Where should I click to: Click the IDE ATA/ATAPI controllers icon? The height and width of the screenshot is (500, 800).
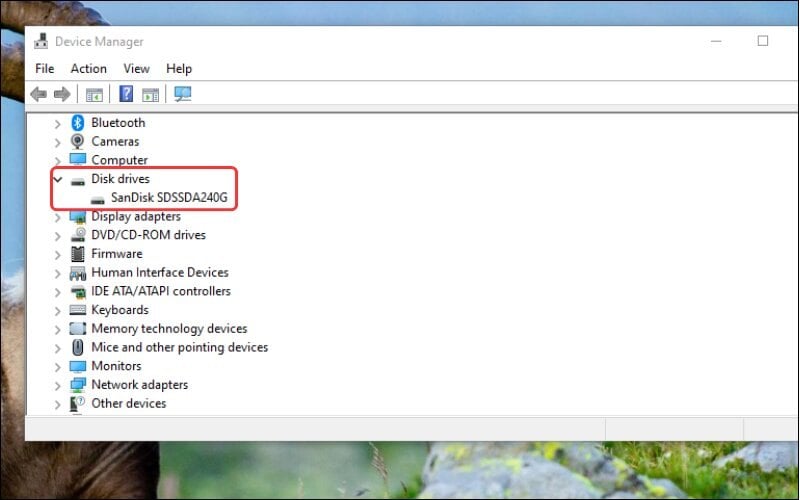(x=78, y=291)
